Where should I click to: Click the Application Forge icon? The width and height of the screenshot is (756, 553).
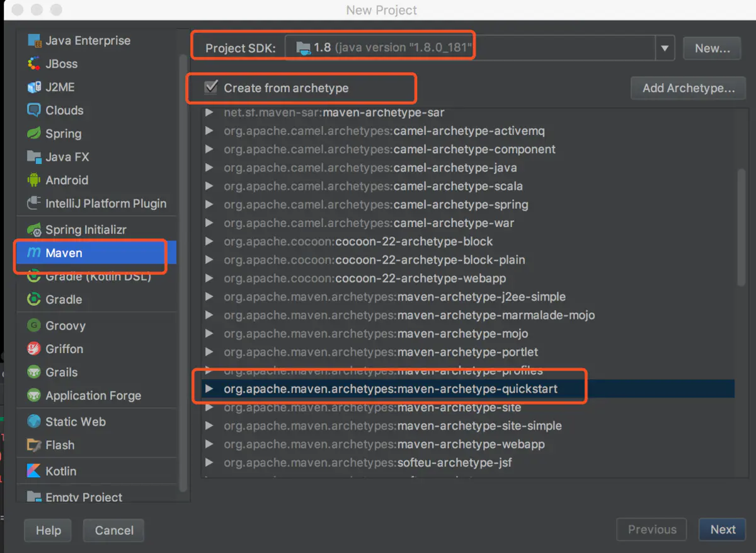point(34,395)
